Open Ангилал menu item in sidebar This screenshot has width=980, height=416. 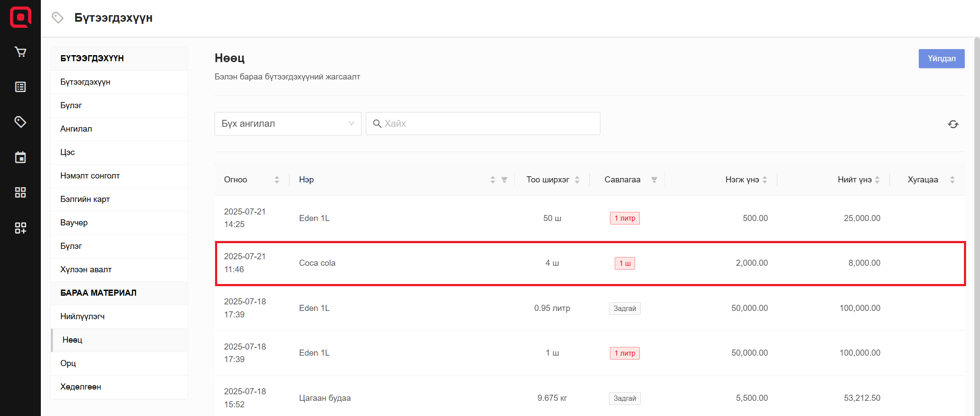point(76,129)
